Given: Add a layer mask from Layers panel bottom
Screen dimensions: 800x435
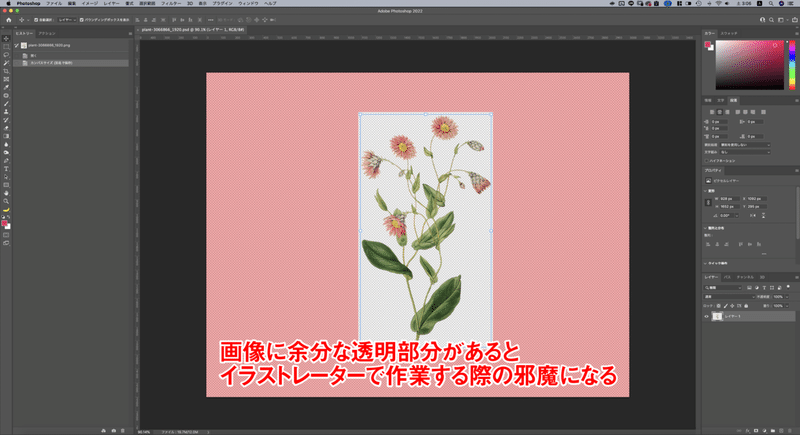Looking at the screenshot, I should point(756,431).
